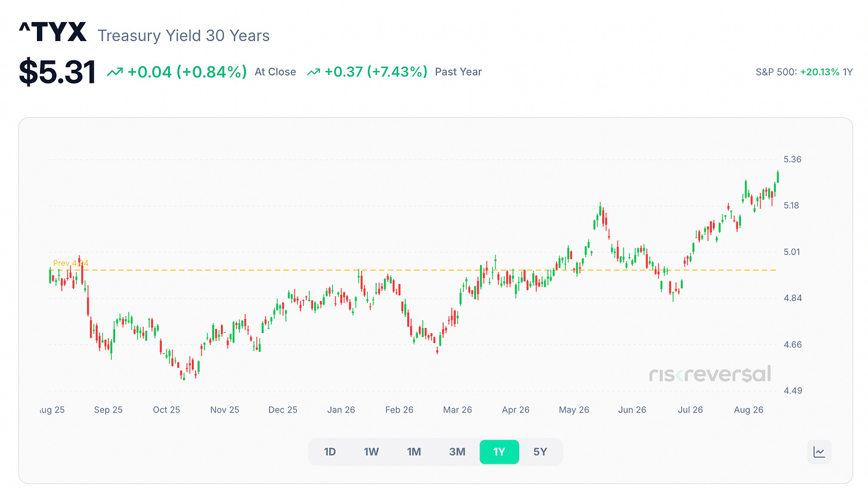Click the yellow "Prev" close label
This screenshot has height=496, width=868.
(71, 263)
